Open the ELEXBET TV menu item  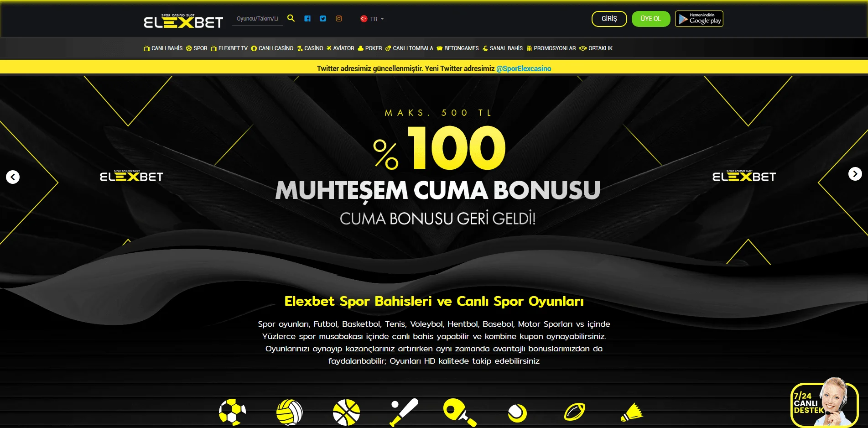pyautogui.click(x=229, y=48)
